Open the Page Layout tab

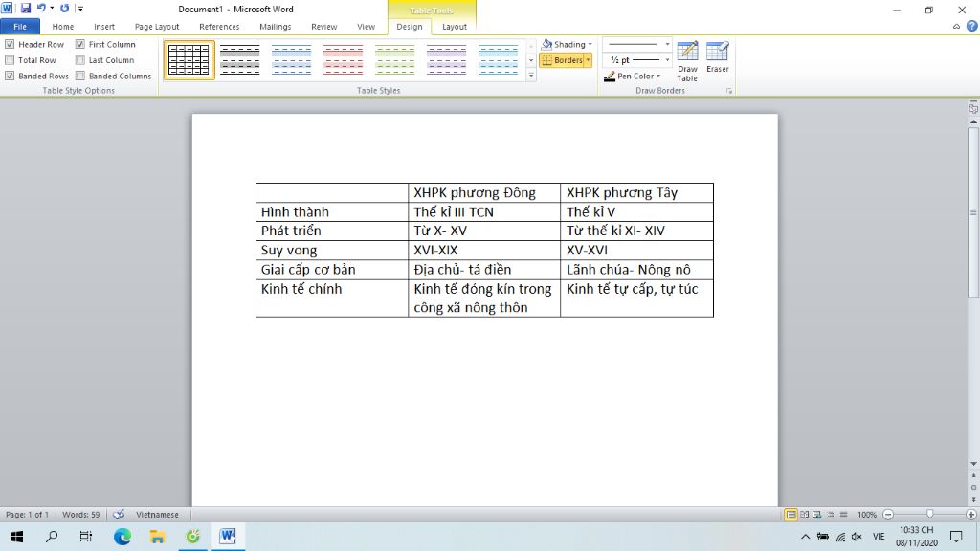click(157, 27)
